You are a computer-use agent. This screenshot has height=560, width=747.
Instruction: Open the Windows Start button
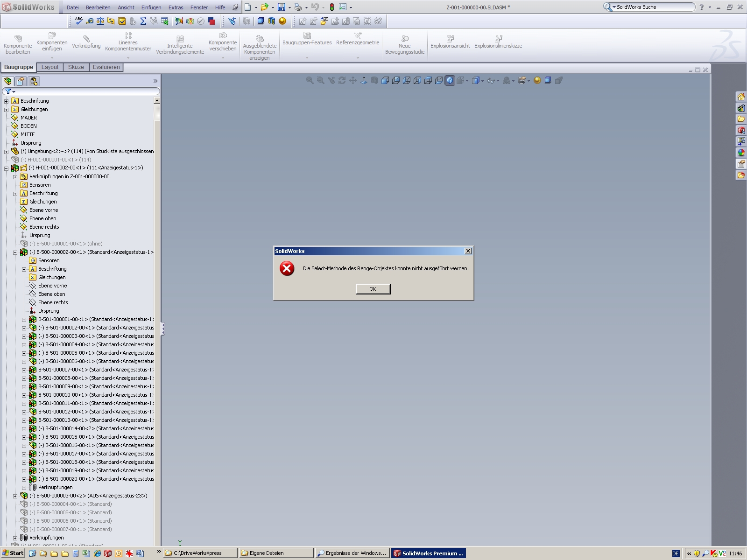[13, 553]
